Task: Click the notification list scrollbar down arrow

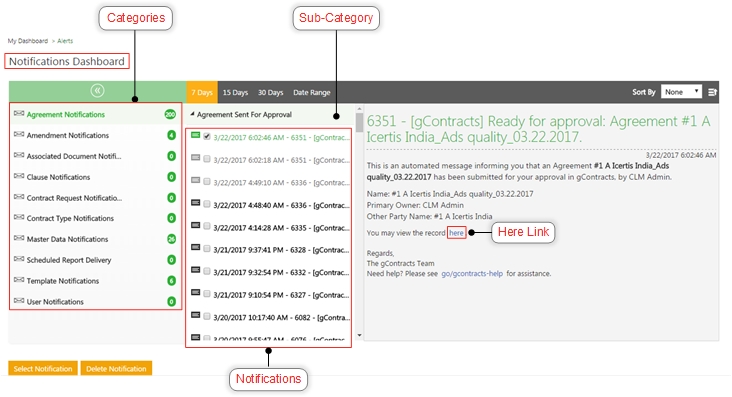Action: pyautogui.click(x=359, y=335)
